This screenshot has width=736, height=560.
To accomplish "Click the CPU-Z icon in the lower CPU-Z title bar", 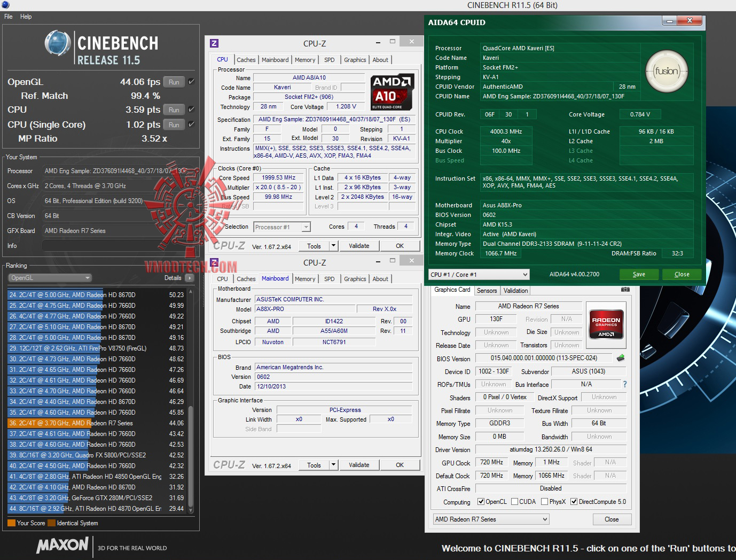I will 214,262.
